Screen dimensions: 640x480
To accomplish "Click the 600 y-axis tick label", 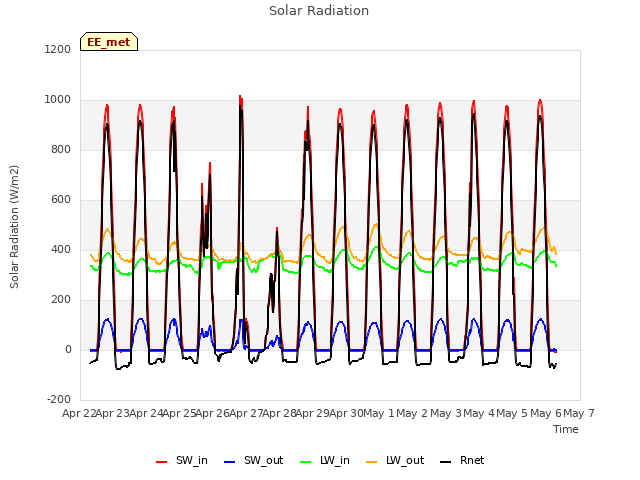I will [61, 200].
